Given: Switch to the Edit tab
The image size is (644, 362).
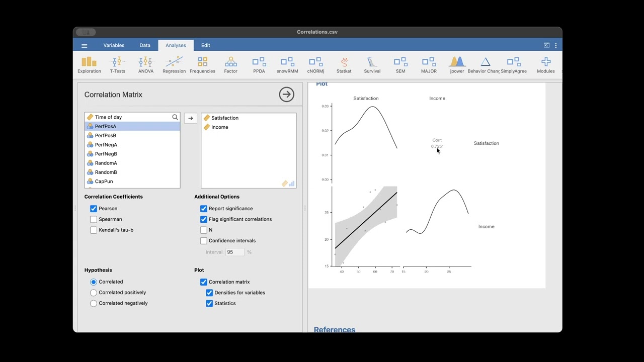Looking at the screenshot, I should pyautogui.click(x=206, y=45).
